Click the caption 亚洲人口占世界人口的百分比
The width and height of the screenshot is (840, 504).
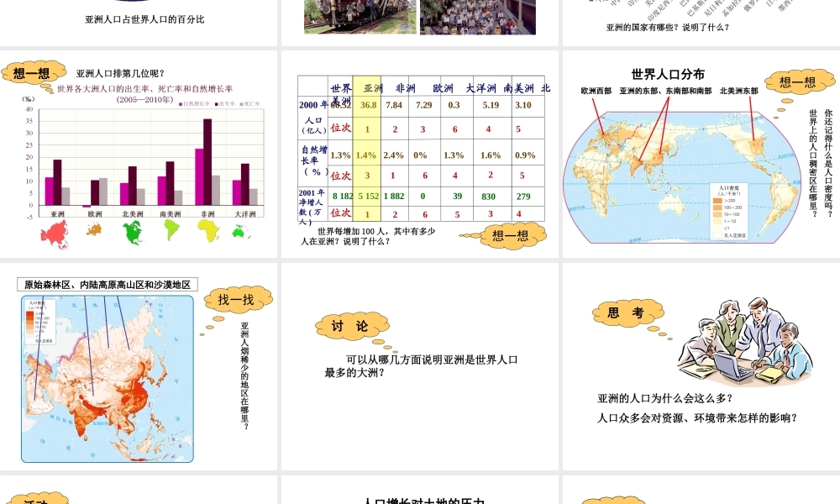144,19
